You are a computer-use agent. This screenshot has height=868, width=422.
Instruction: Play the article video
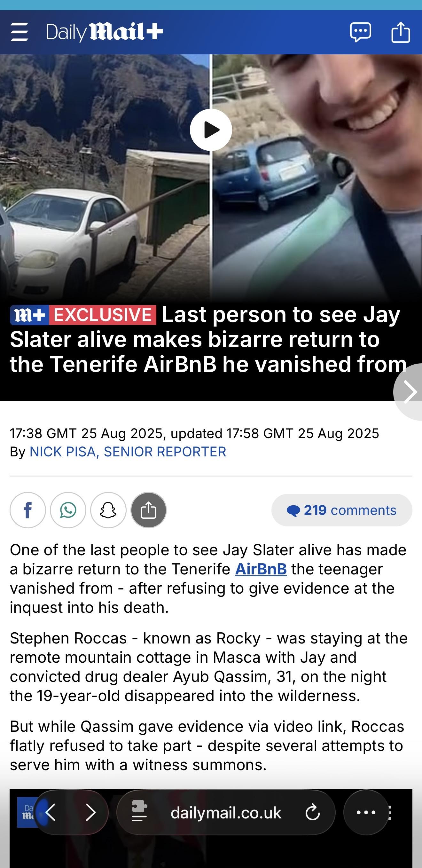pos(211,130)
